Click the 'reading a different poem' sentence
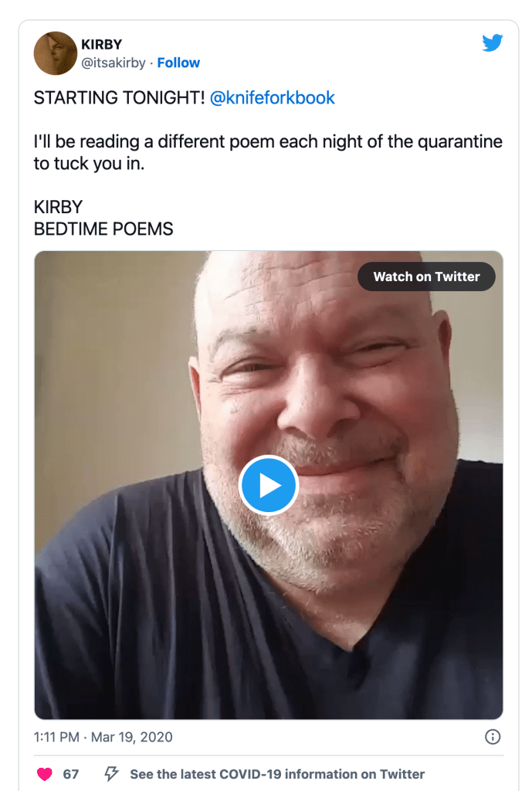This screenshot has width=532, height=791. [x=268, y=142]
